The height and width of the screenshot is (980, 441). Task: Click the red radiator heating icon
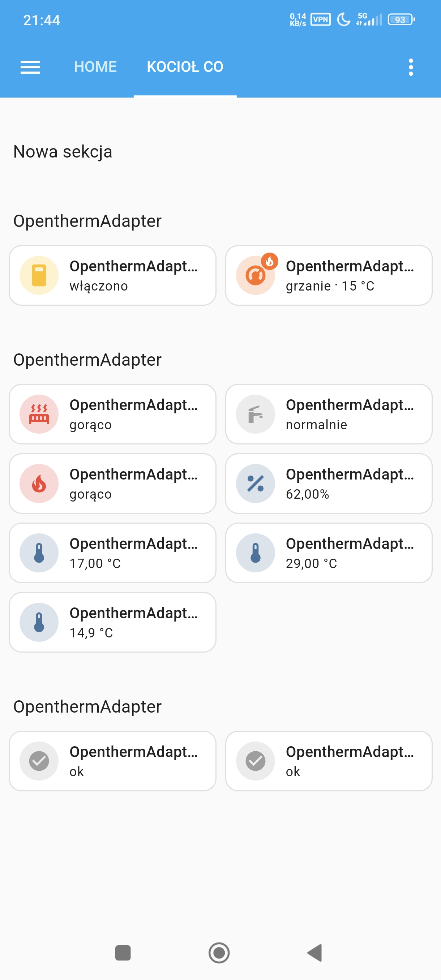(x=39, y=414)
